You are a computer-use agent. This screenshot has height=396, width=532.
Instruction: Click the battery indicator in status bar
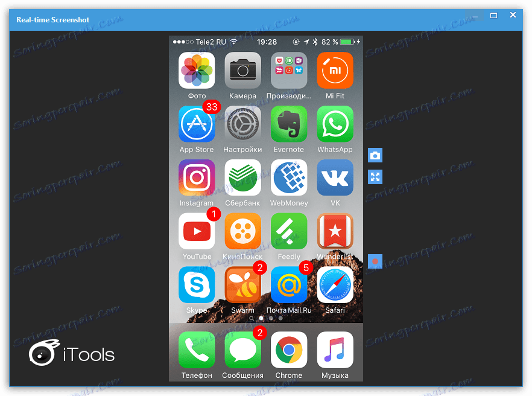pos(347,42)
